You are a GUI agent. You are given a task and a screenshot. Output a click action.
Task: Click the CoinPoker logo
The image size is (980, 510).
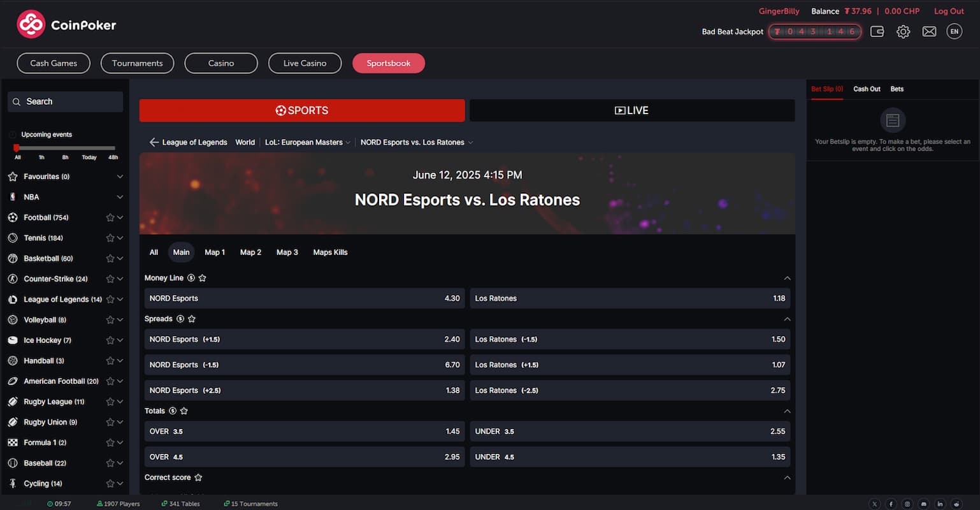coord(66,25)
